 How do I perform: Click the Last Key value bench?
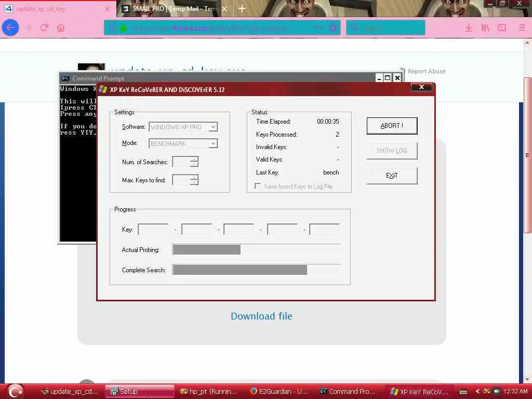point(331,172)
